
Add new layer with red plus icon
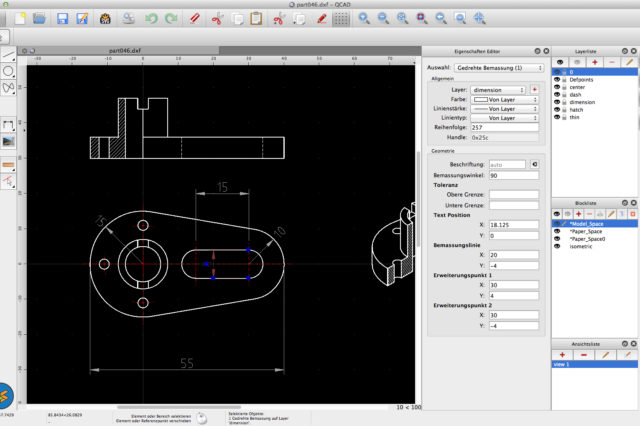595,62
